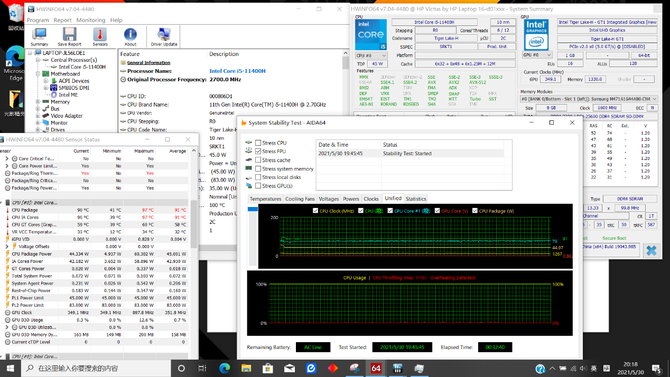Viewport: 670px width, 377px height.
Task: Expand Core Critical Temperature sensor row
Action: tap(7, 159)
